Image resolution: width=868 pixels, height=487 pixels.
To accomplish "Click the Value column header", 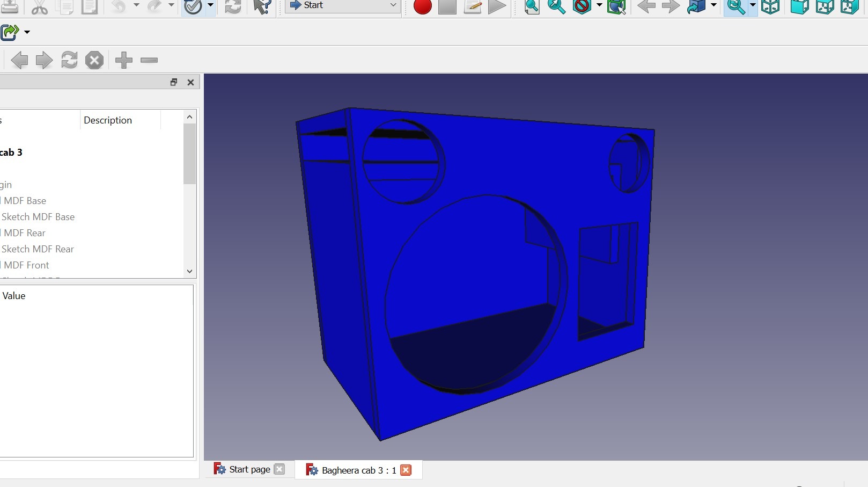I will [x=14, y=296].
